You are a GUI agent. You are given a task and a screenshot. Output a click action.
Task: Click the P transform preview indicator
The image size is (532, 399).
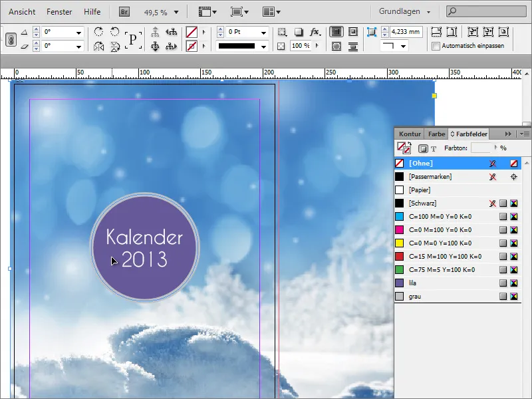click(132, 39)
